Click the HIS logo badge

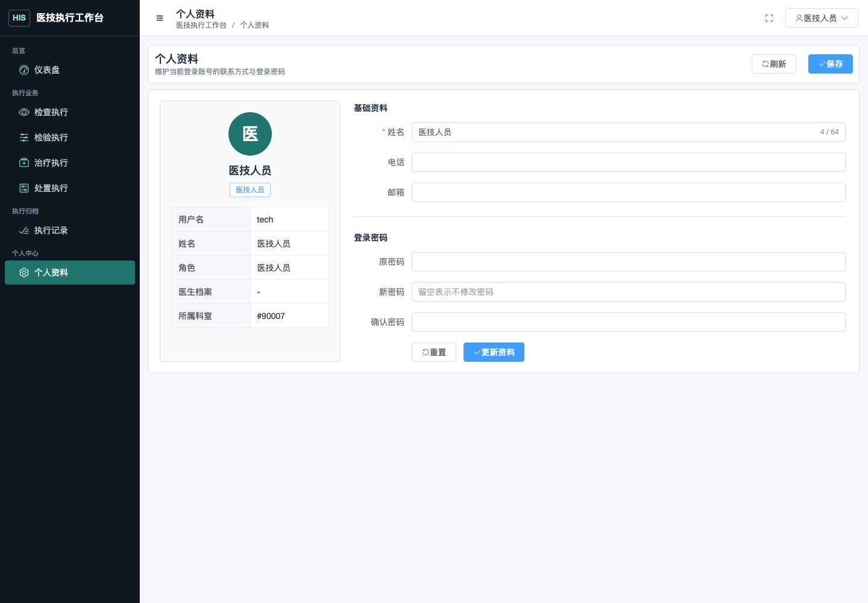click(19, 18)
